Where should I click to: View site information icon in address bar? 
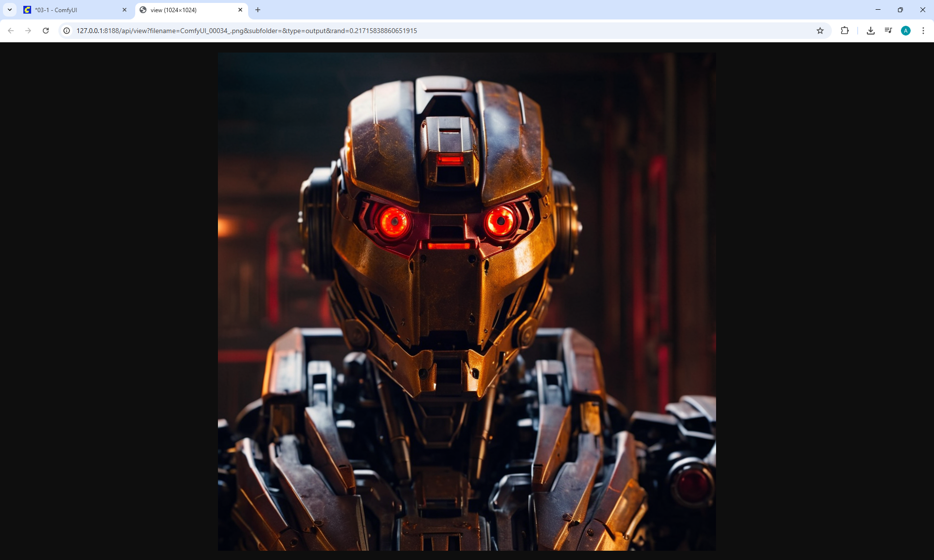(x=67, y=31)
